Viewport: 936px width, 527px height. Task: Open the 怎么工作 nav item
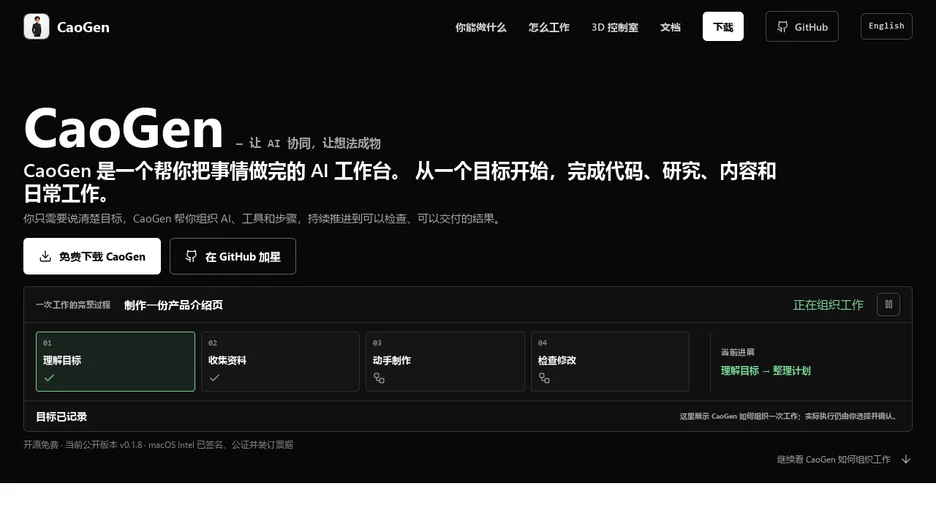[549, 27]
